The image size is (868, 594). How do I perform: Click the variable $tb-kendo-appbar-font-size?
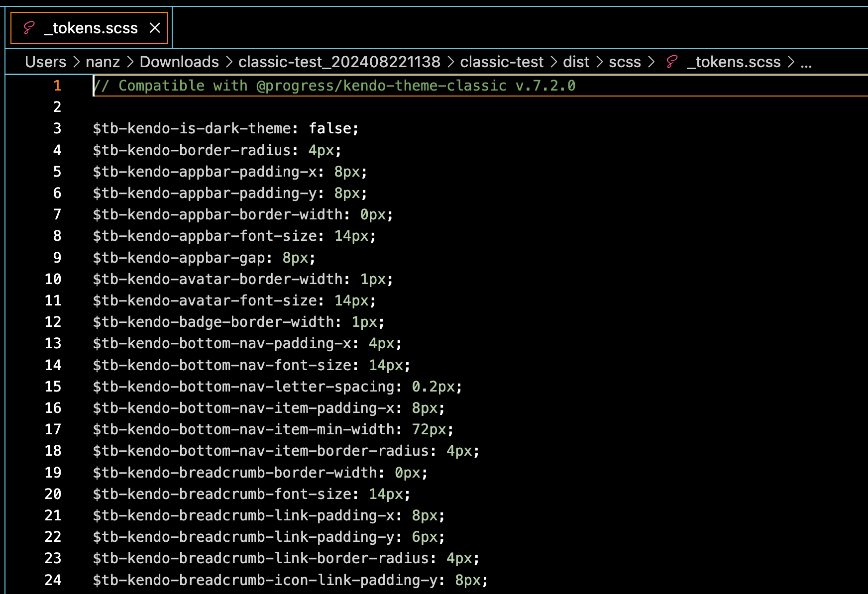[x=205, y=236]
